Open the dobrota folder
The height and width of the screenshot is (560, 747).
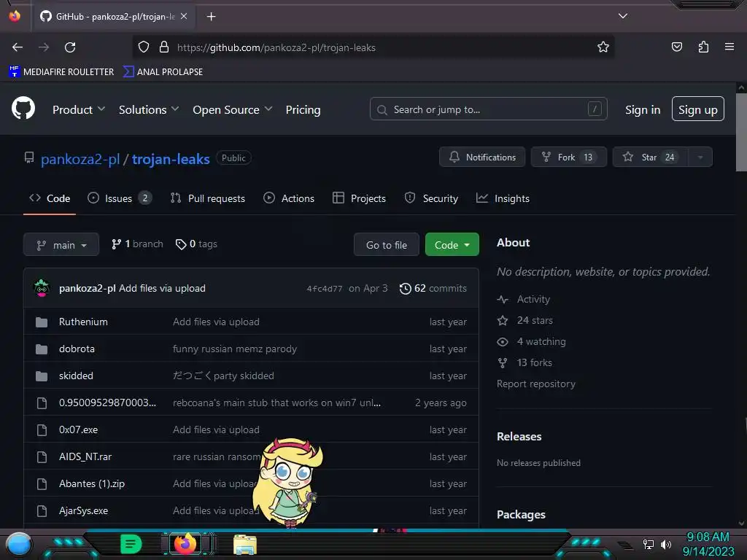pos(77,349)
